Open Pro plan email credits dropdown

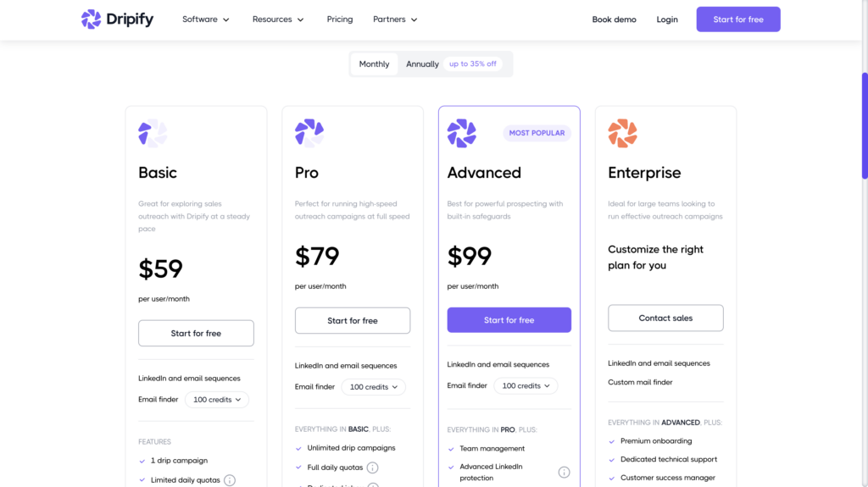coord(373,387)
